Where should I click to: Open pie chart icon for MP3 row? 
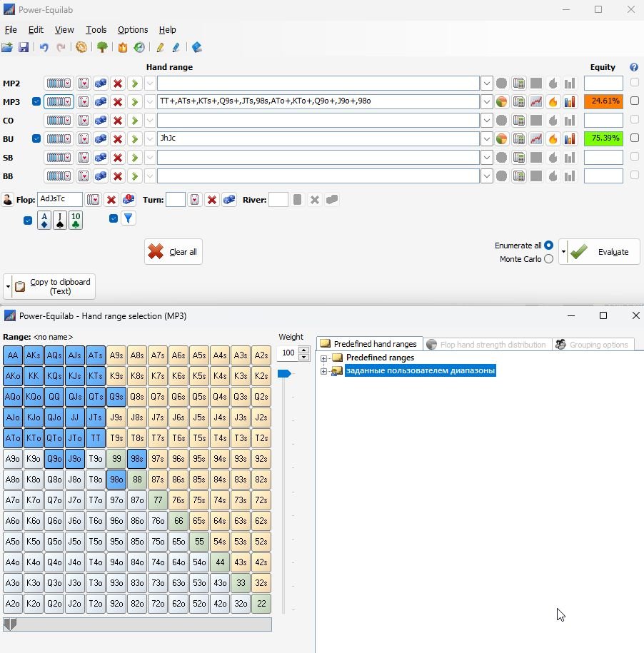501,101
